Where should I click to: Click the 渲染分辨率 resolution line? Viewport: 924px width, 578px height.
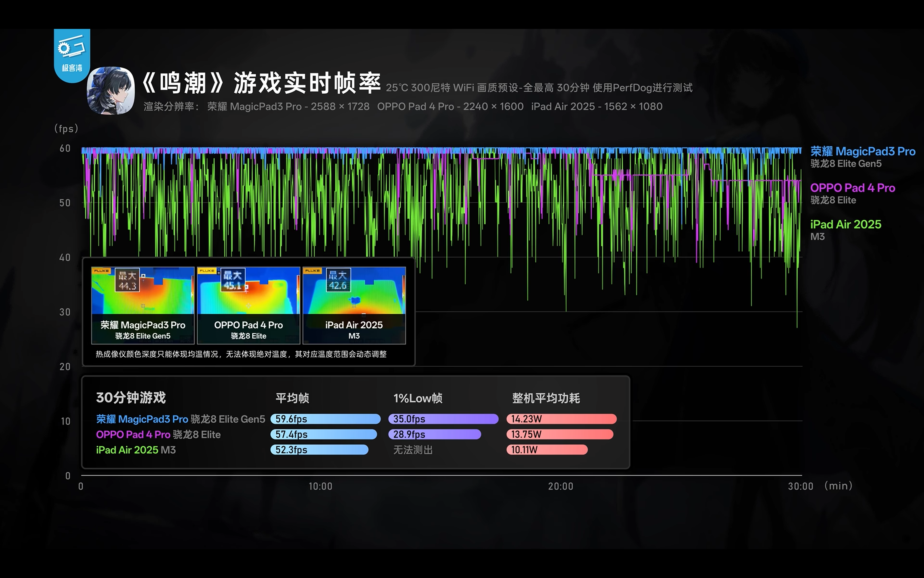[x=403, y=106]
